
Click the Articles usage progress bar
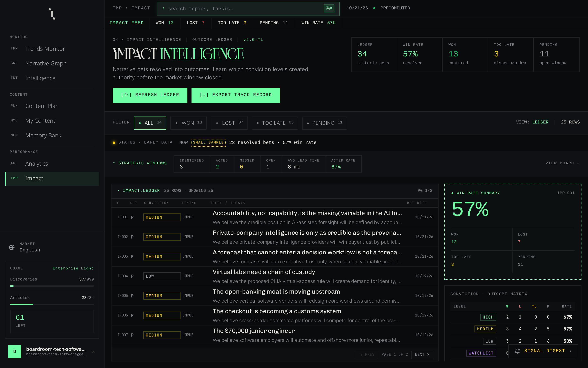click(x=52, y=304)
